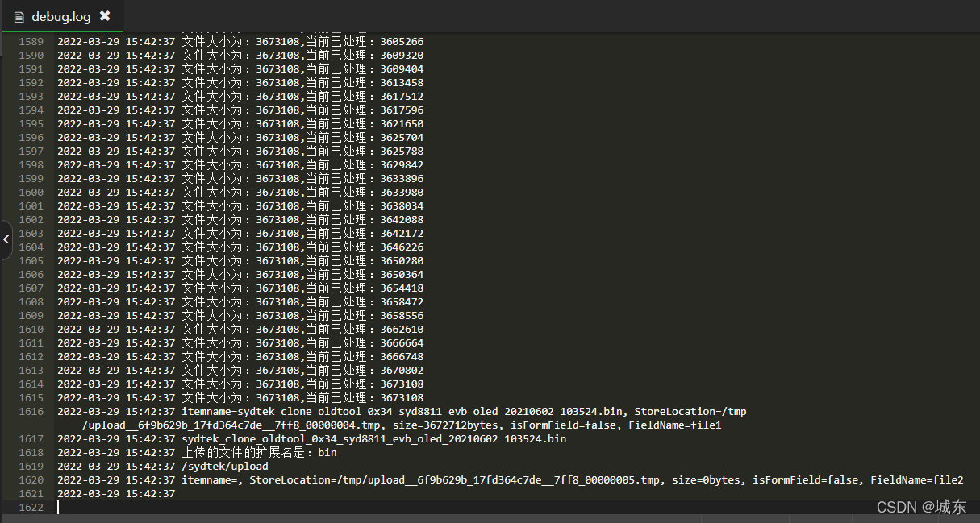The width and height of the screenshot is (980, 523).
Task: Click log line showing processed 3633980
Action: point(240,193)
